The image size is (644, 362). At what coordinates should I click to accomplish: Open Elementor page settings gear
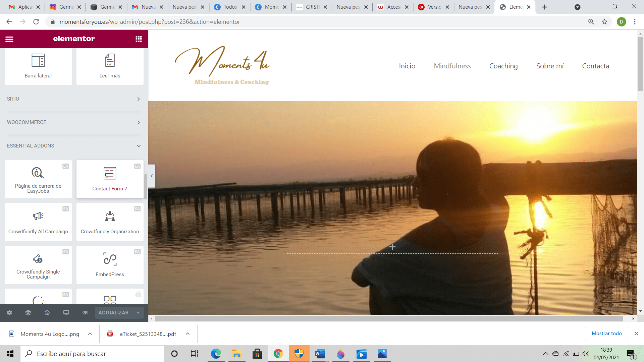[9, 313]
